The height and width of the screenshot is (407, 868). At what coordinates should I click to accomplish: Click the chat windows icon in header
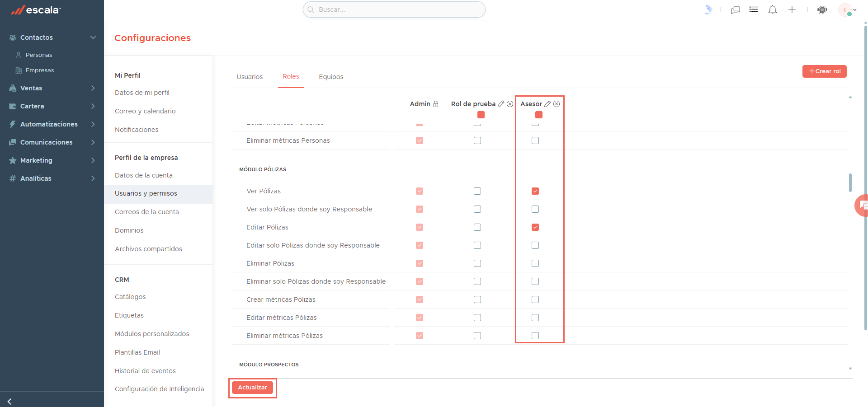click(x=736, y=10)
